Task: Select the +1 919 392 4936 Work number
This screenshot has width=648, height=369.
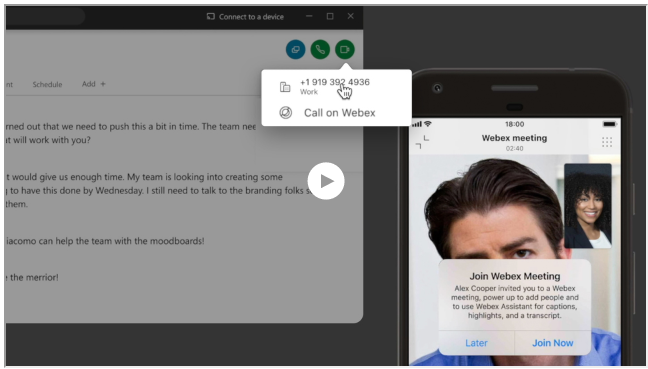Action: pyautogui.click(x=335, y=86)
